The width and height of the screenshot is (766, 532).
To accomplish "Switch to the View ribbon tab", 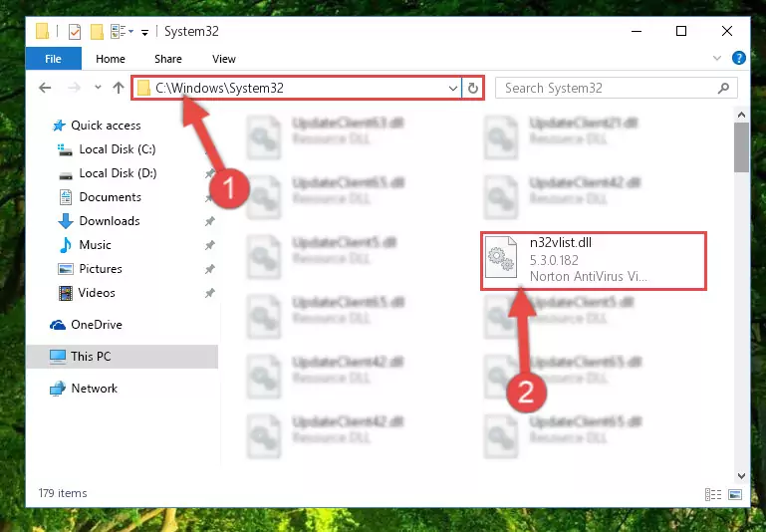I will pos(224,59).
